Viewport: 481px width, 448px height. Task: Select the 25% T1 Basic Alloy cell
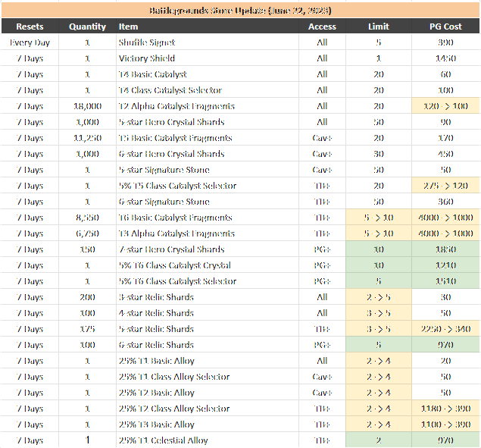point(208,361)
